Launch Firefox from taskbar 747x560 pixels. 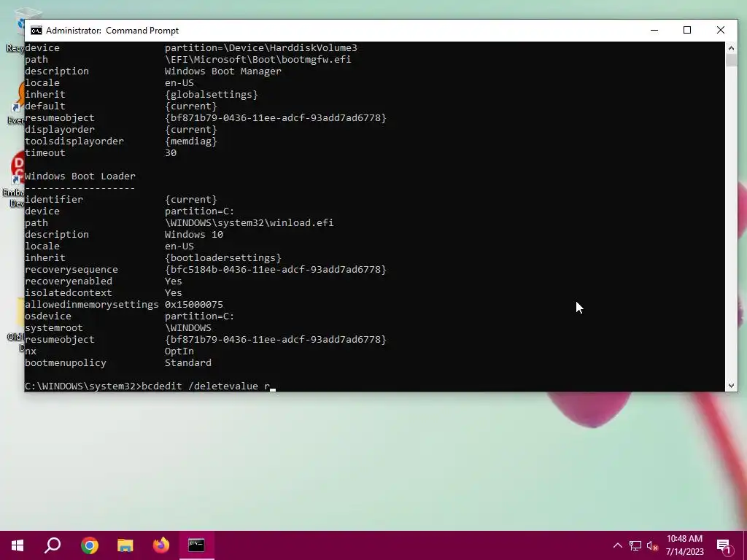coord(161,545)
